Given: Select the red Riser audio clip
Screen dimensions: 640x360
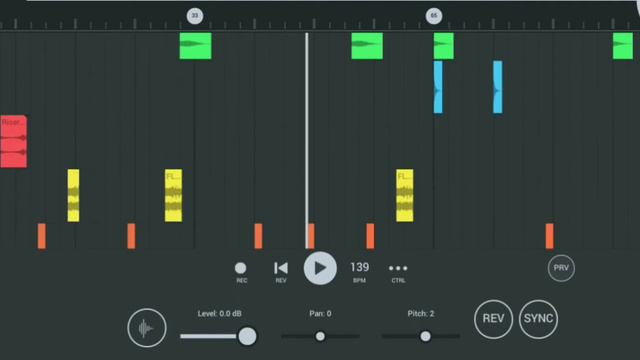Looking at the screenshot, I should pyautogui.click(x=13, y=141).
